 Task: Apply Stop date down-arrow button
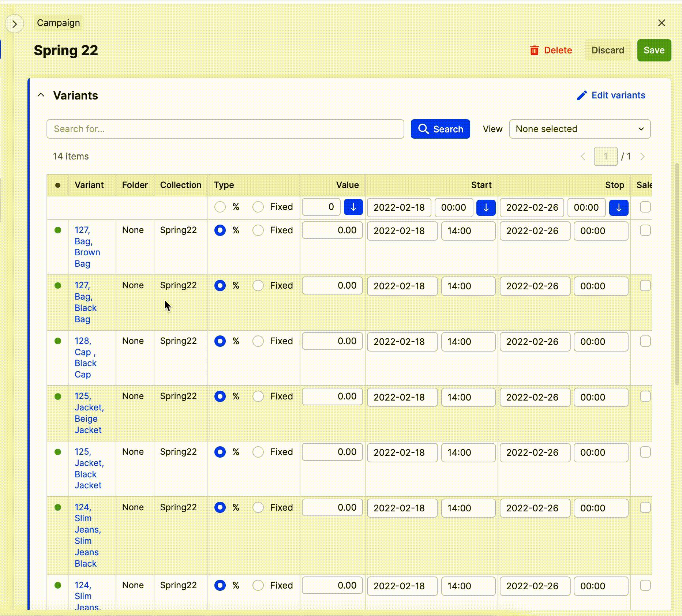pos(618,208)
